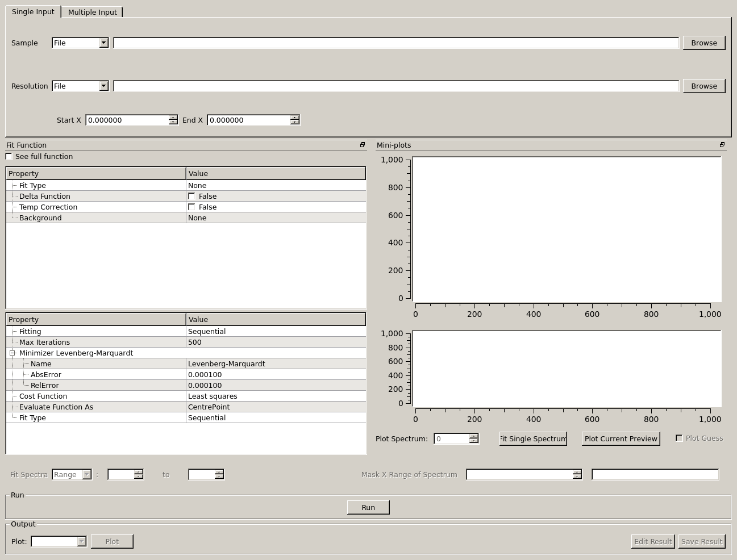Select the Single Input tab
737x560 pixels.
click(x=33, y=12)
